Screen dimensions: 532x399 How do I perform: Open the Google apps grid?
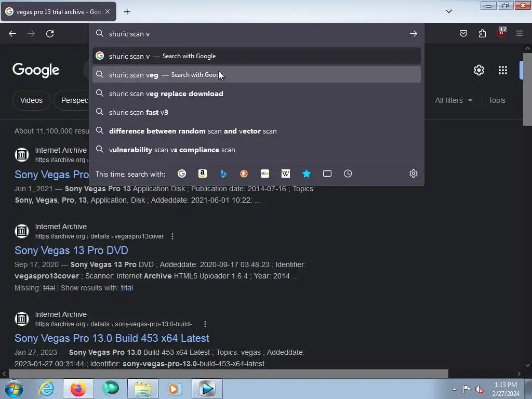click(x=503, y=70)
